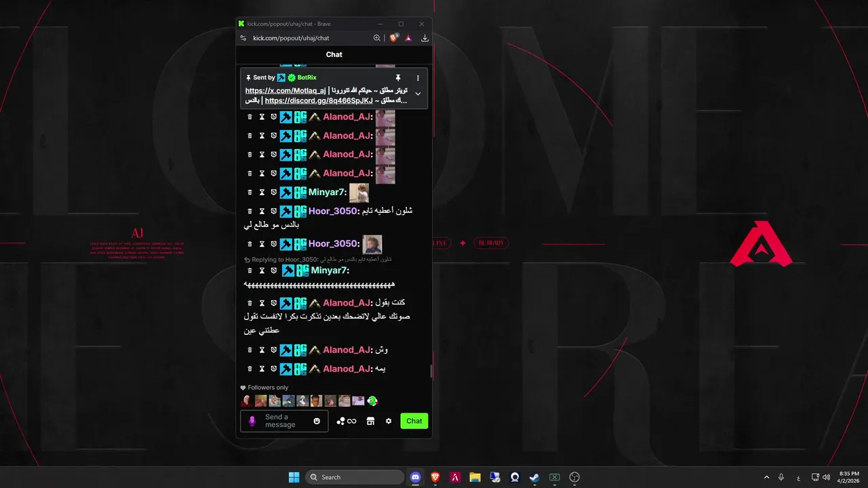Viewport: 868px width, 488px height.
Task: Click the zoom magnifier icon in address bar
Action: [x=377, y=38]
